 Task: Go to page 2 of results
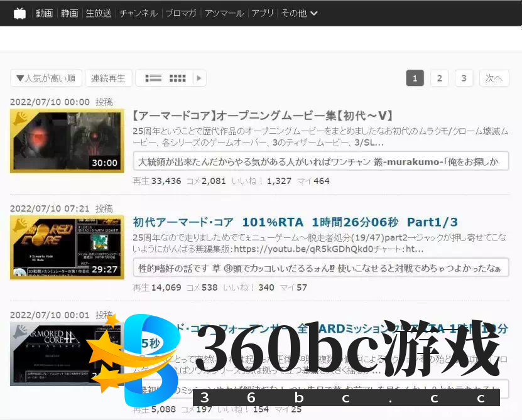(440, 78)
